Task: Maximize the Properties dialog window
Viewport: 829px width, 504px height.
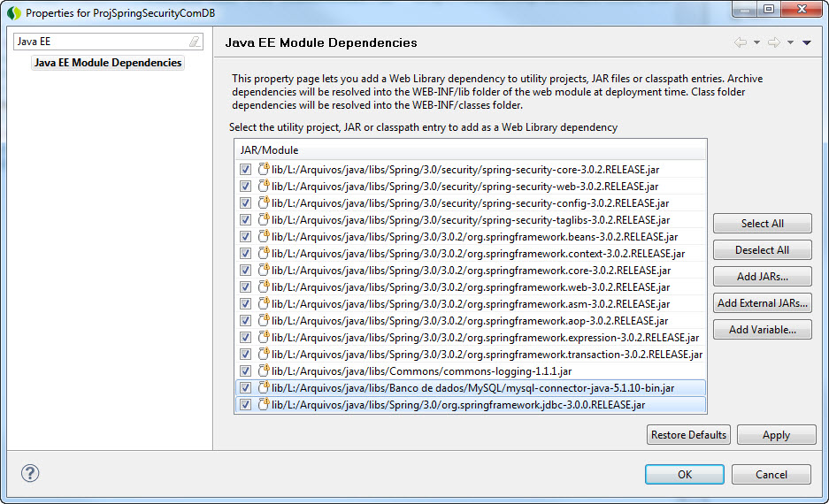Action: click(769, 9)
